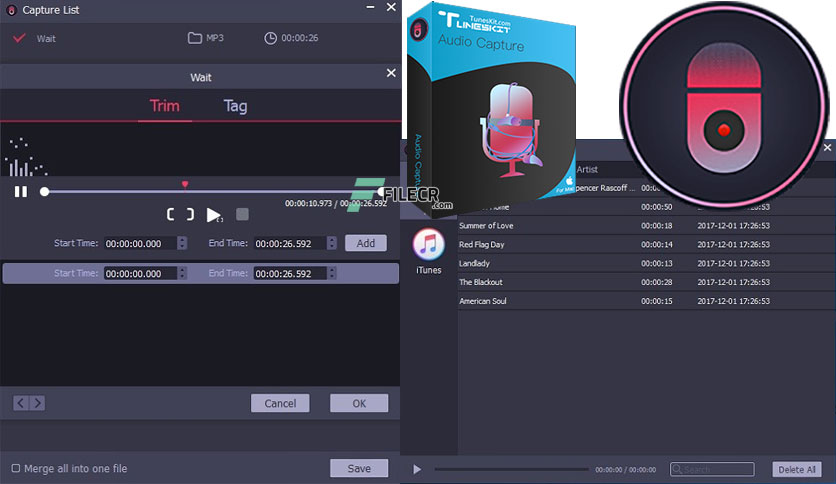Select the Summer of Love track
836x484 pixels.
[x=646, y=225]
